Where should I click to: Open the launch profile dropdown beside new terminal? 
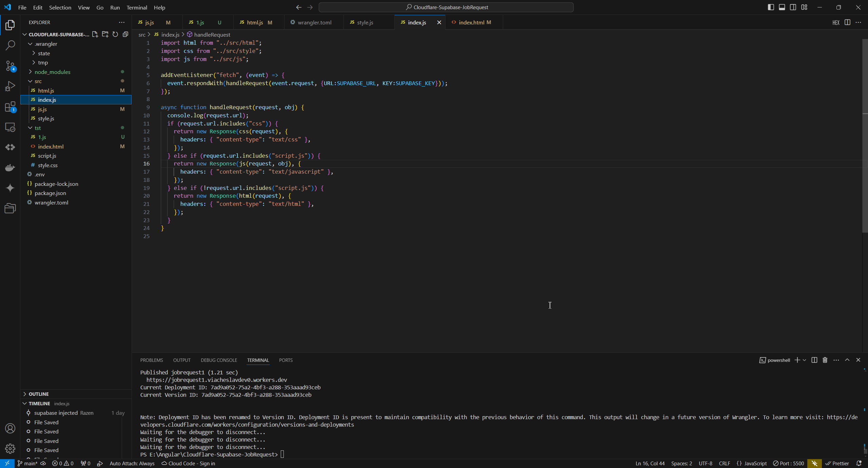tap(804, 360)
